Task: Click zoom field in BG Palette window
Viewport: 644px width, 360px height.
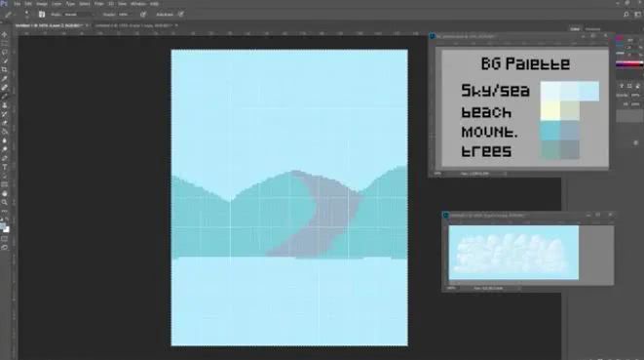Action: point(438,174)
